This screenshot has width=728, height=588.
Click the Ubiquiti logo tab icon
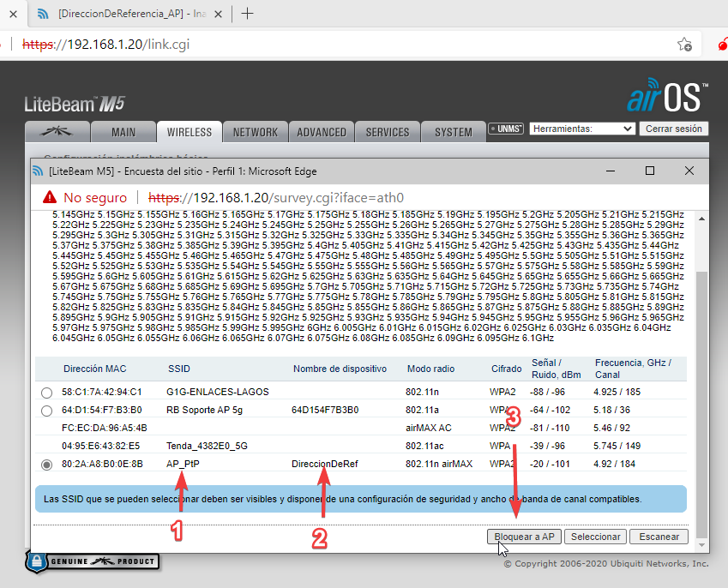[x=59, y=132]
